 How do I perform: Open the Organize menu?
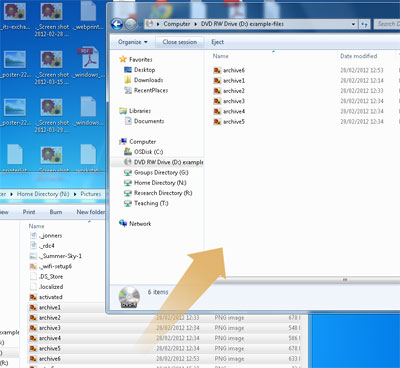click(133, 42)
